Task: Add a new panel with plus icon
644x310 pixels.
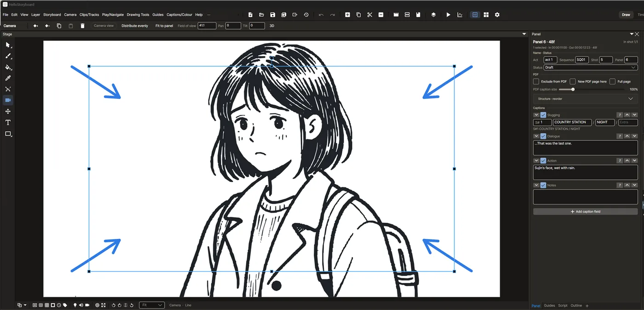Action: coord(347,15)
